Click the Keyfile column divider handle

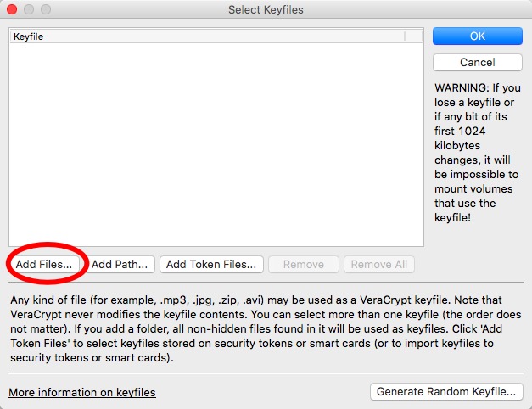(405, 36)
